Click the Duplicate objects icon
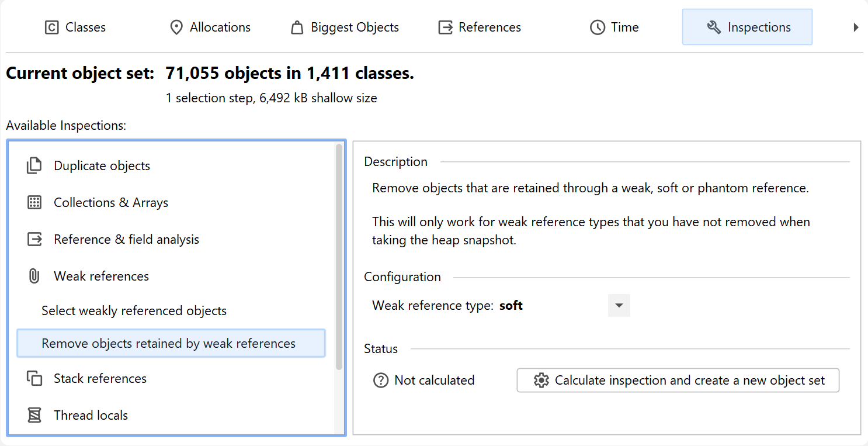The height and width of the screenshot is (446, 868). 34,166
